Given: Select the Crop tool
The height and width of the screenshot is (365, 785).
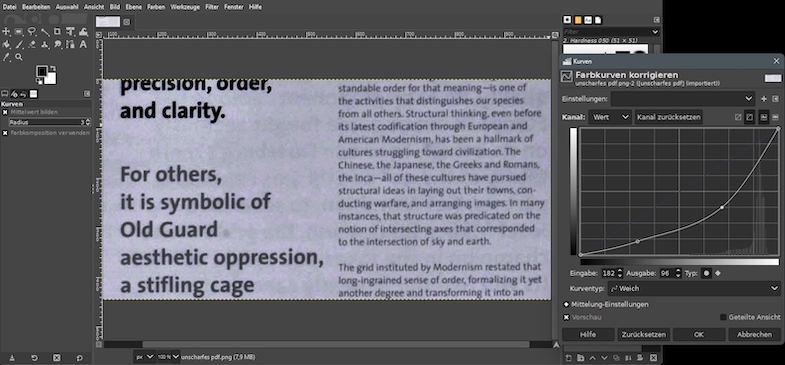Looking at the screenshot, I should [x=58, y=32].
